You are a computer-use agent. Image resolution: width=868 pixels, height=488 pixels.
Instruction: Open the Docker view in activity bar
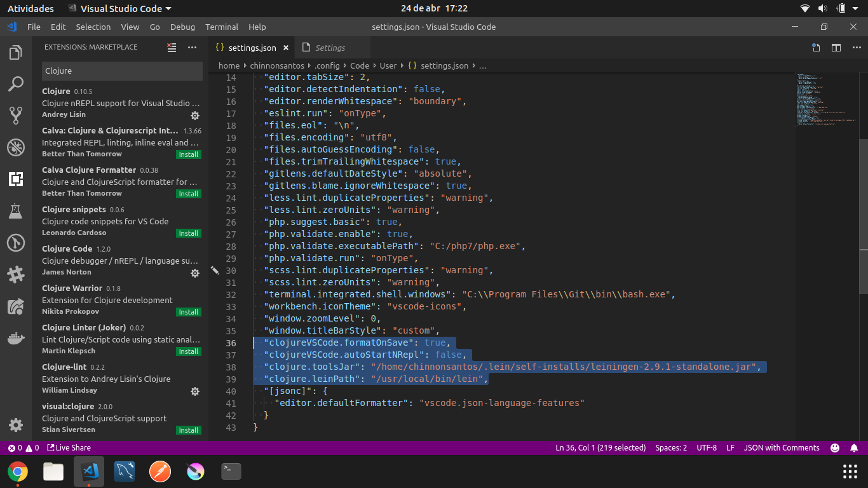(16, 338)
